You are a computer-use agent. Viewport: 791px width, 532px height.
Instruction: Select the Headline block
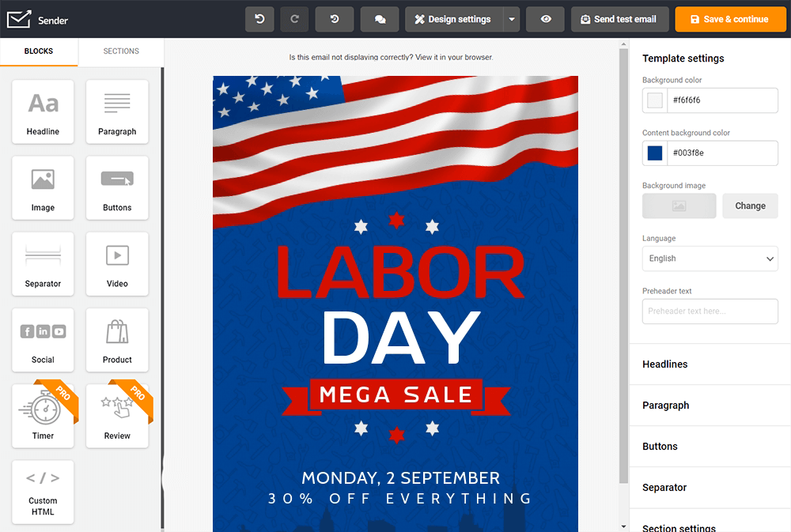pyautogui.click(x=43, y=111)
